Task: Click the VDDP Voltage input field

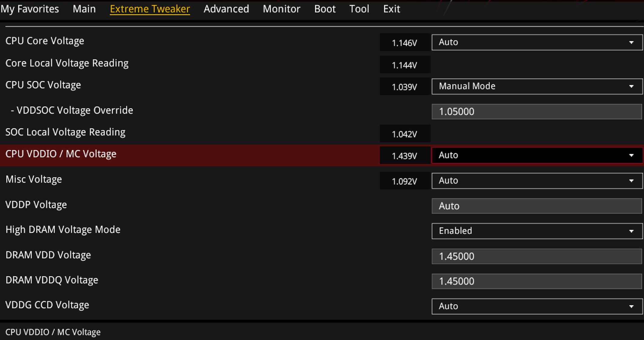Action: tap(537, 206)
